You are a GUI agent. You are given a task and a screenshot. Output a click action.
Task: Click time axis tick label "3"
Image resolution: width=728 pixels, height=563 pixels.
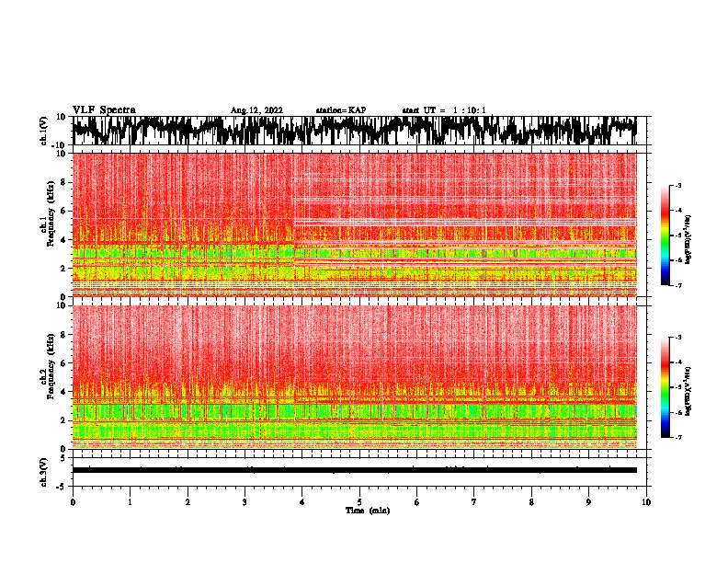[x=245, y=502]
